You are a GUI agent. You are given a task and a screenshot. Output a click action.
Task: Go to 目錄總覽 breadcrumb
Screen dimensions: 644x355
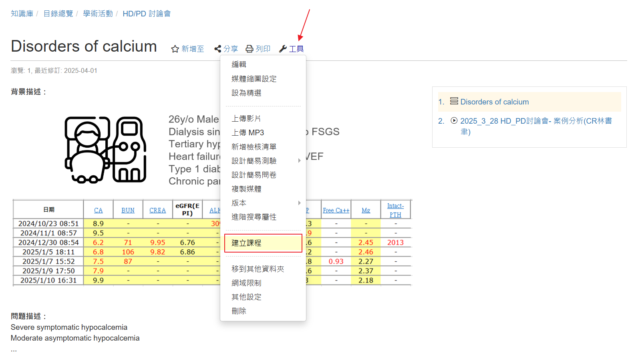click(58, 14)
